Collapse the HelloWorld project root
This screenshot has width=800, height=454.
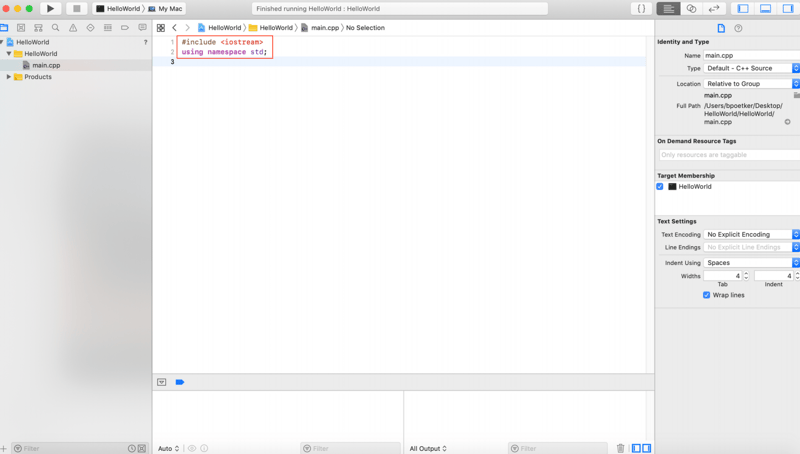point(2,42)
